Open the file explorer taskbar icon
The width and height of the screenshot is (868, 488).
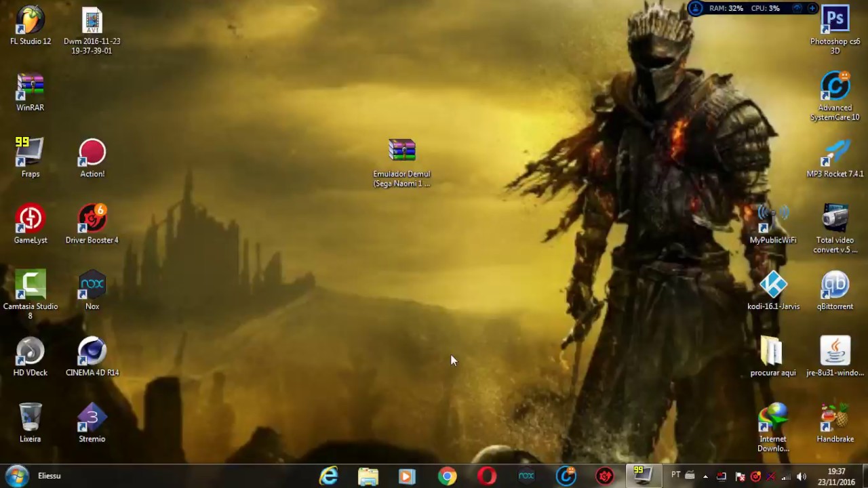368,476
